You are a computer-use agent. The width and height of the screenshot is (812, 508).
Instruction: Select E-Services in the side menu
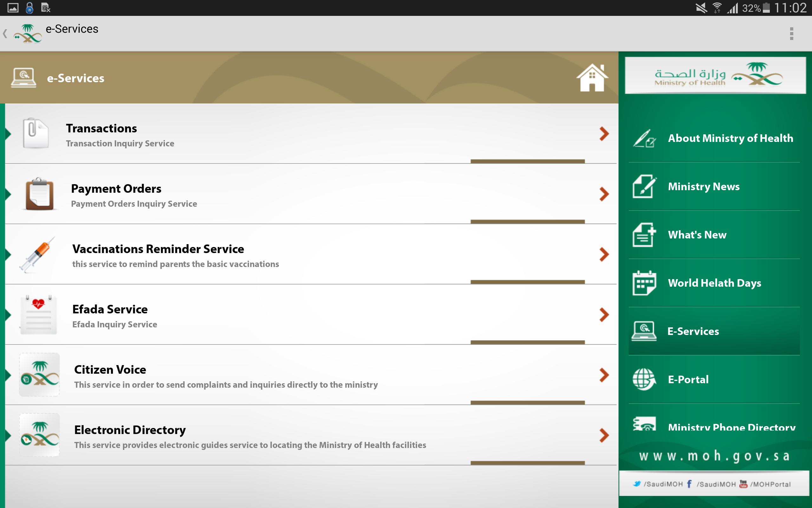(x=714, y=331)
